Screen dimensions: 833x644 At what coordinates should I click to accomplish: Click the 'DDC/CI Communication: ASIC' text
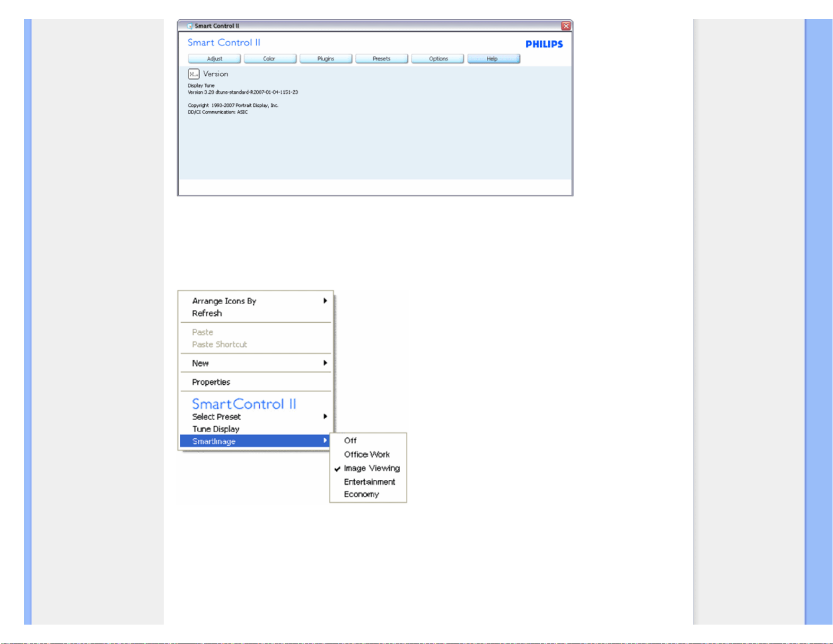(x=218, y=112)
